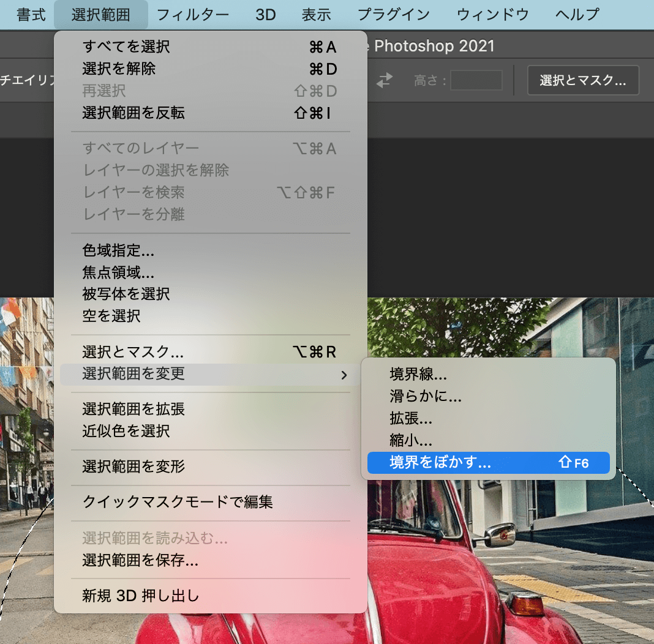Open the 表示 menu
The height and width of the screenshot is (644, 654).
[316, 15]
